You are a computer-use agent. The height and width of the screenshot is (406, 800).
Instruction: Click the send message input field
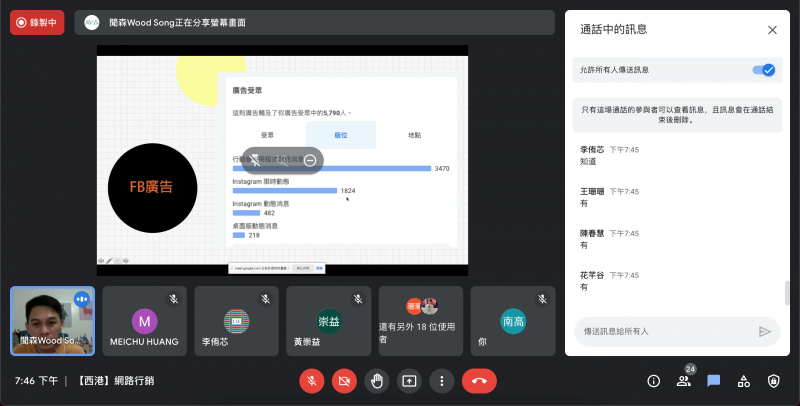click(668, 332)
